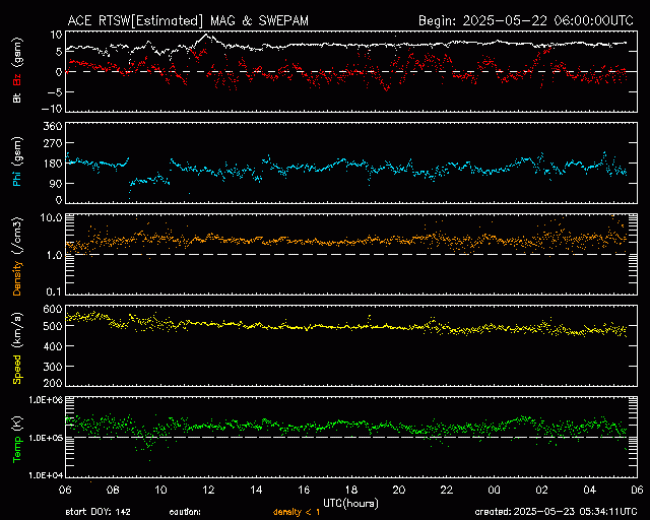Click the '00' hour label on time axis

tap(494, 490)
